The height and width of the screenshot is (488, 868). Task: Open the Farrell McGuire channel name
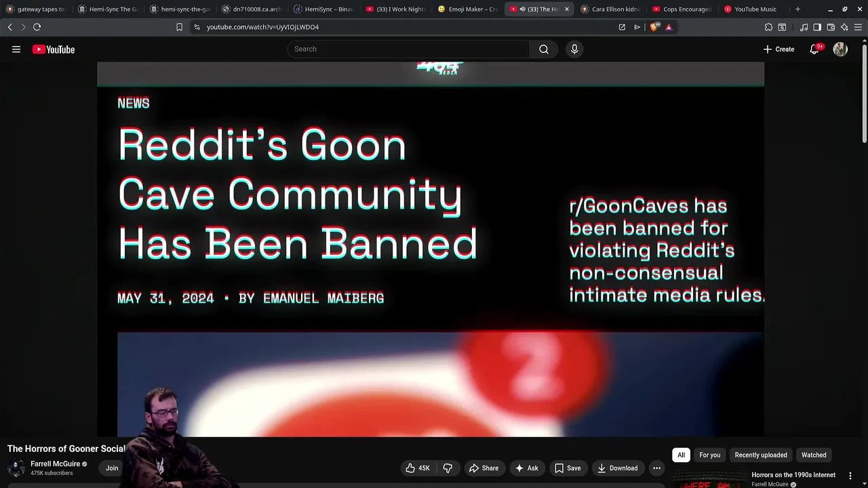(x=55, y=464)
